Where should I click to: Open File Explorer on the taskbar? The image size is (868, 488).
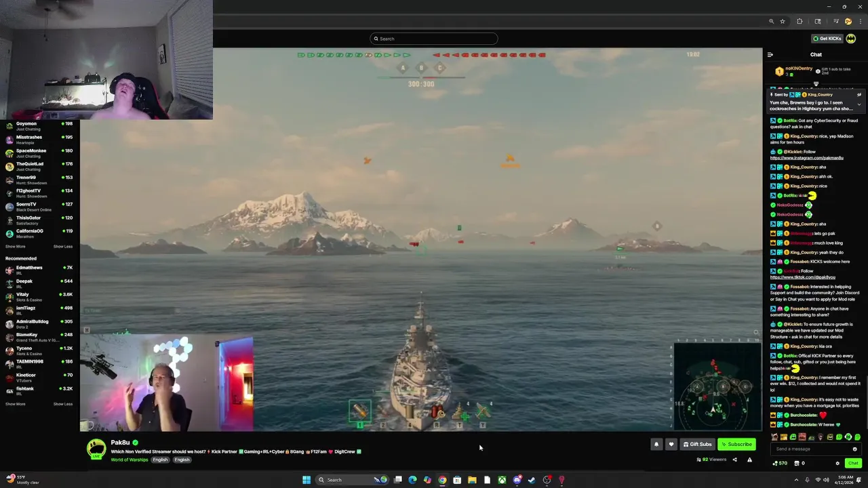[472, 480]
